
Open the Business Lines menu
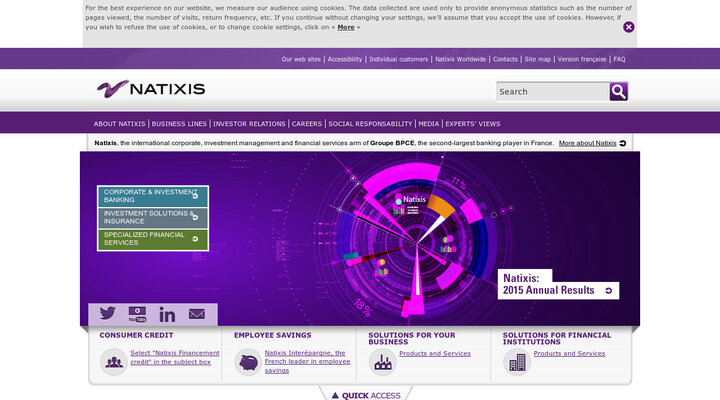tap(179, 124)
